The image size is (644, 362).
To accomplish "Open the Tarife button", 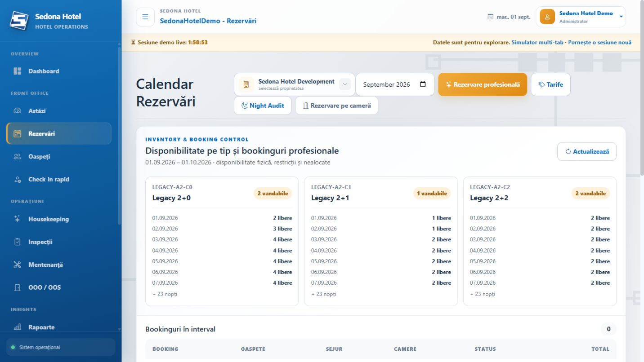I will pos(550,84).
